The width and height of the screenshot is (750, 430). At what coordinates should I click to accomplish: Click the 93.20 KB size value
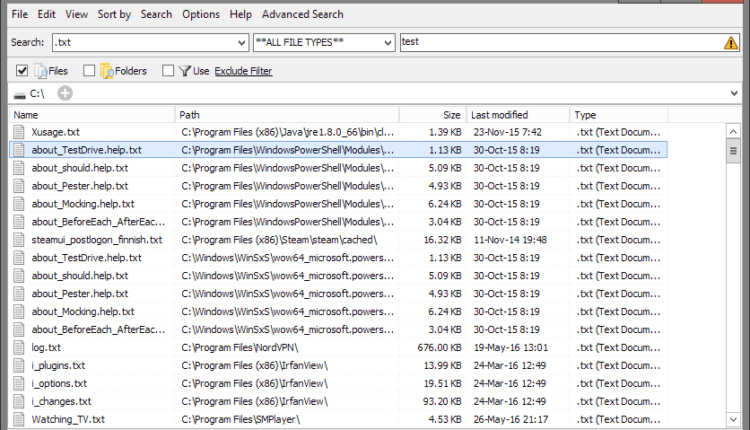click(x=442, y=401)
